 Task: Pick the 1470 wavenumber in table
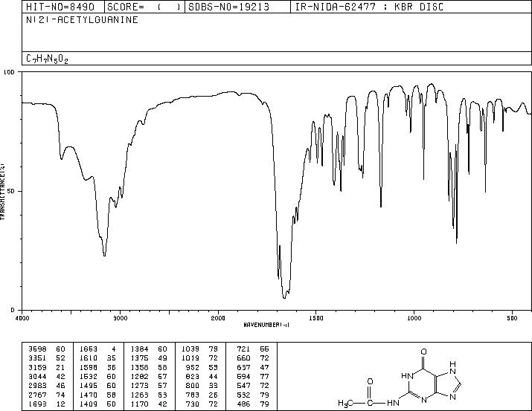click(89, 395)
